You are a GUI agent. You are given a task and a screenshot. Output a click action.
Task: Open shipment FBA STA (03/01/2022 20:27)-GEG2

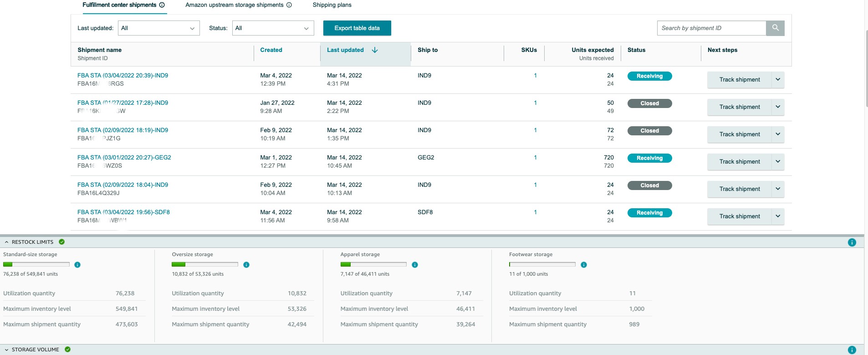(x=124, y=158)
